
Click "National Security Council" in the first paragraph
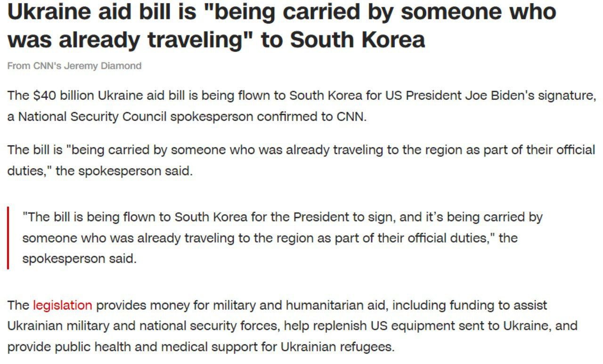(x=92, y=117)
